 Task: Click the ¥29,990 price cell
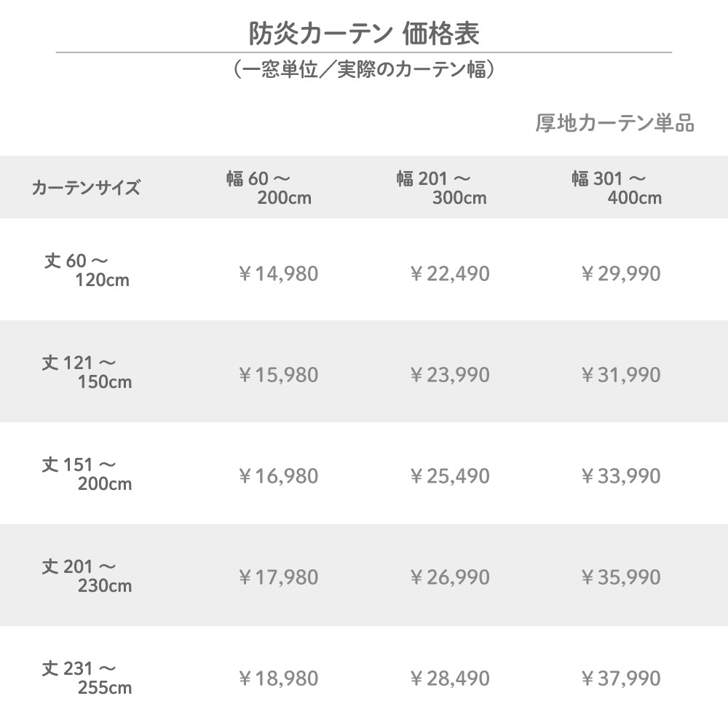(620, 274)
